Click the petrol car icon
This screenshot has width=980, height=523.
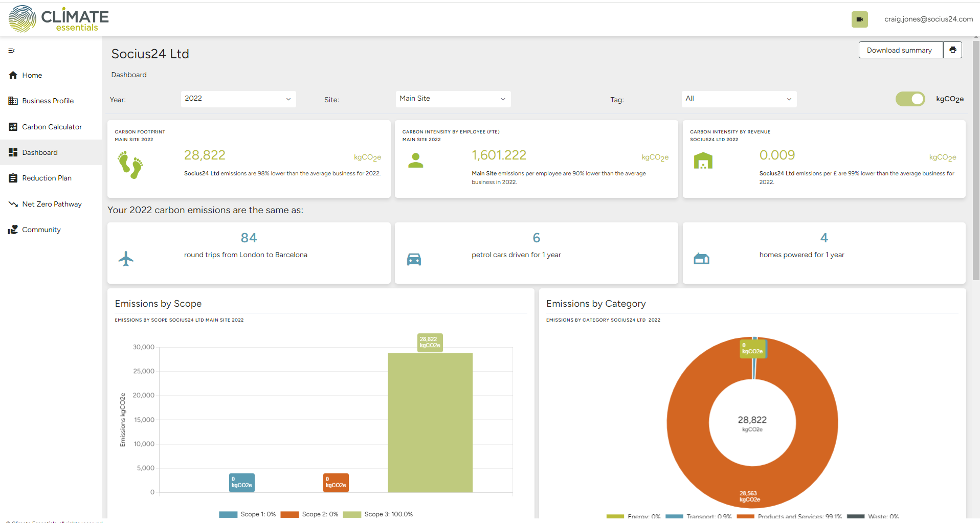click(414, 260)
